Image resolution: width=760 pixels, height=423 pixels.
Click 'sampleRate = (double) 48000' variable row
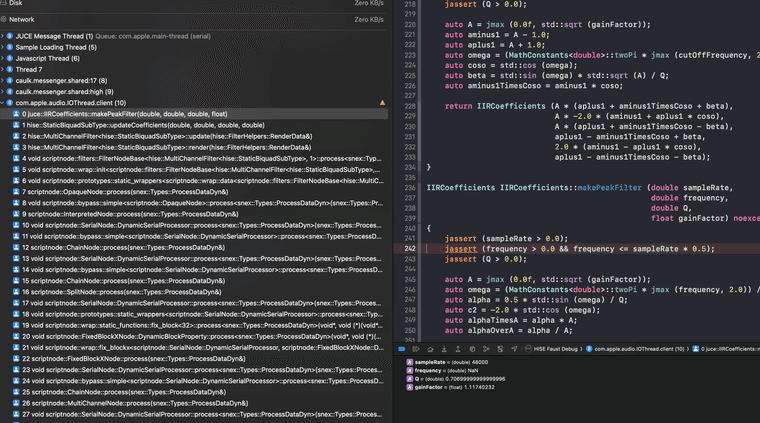[447, 362]
